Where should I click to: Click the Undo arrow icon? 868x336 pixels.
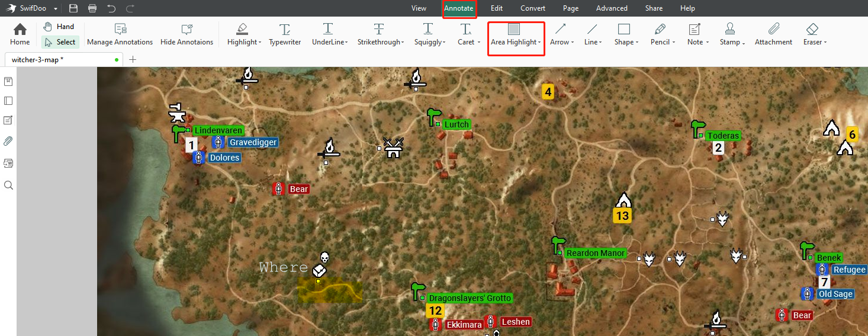pyautogui.click(x=111, y=8)
